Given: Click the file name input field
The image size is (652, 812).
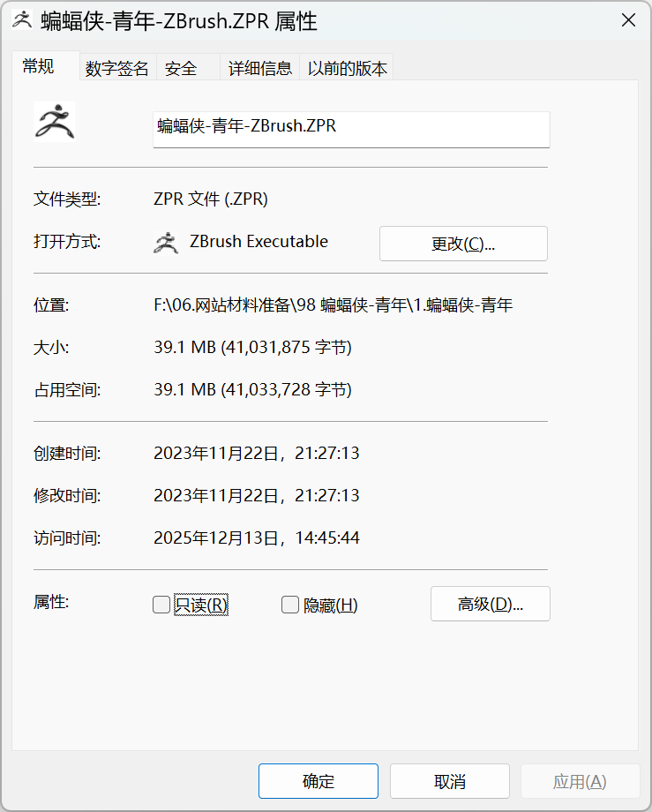Looking at the screenshot, I should point(351,130).
